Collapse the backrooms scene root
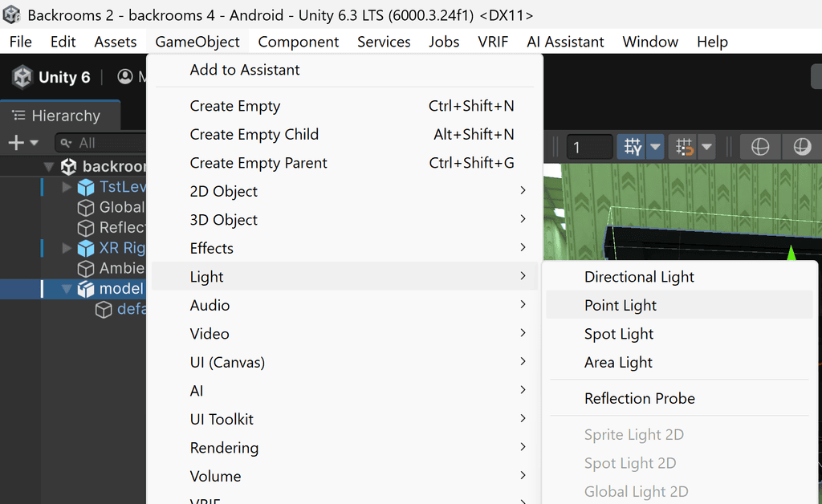 pyautogui.click(x=49, y=167)
